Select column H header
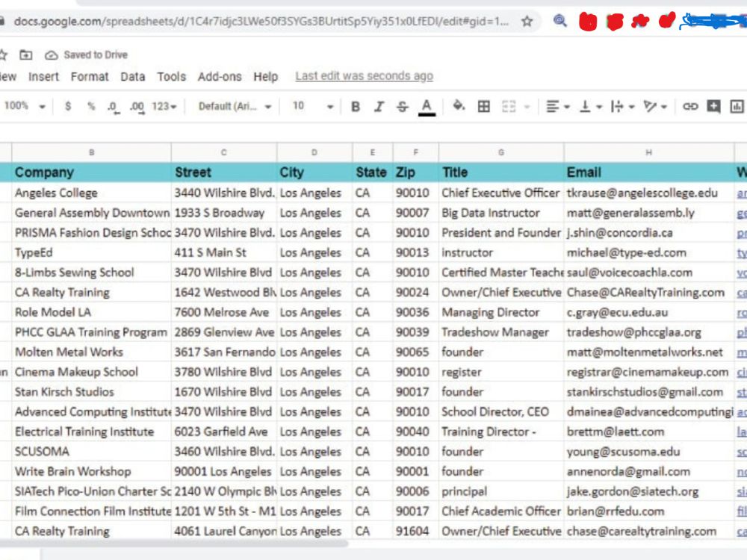The image size is (747, 560). 649,152
